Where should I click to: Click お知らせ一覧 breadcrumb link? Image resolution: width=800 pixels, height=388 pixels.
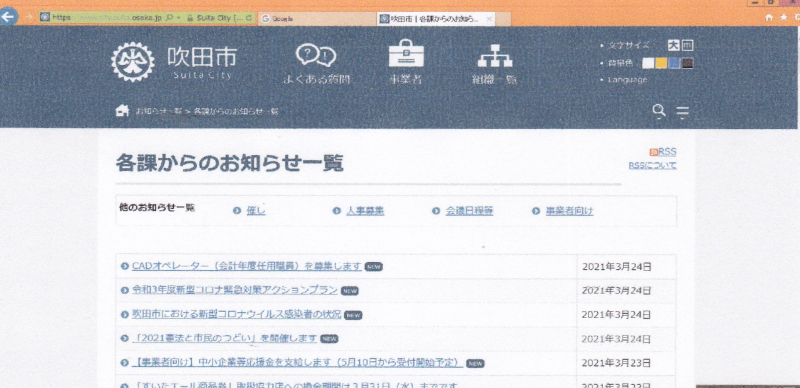coord(159,111)
